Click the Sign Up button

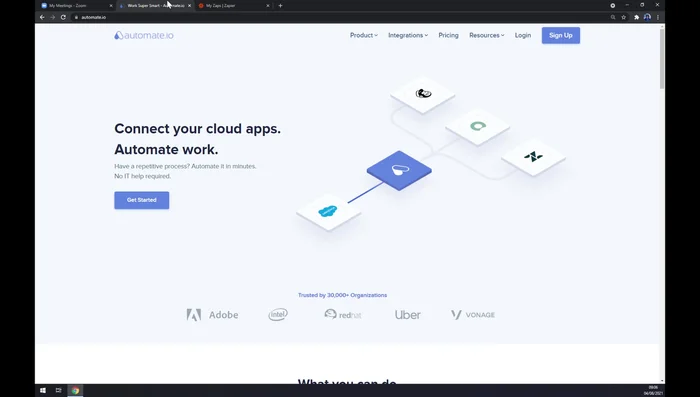561,35
